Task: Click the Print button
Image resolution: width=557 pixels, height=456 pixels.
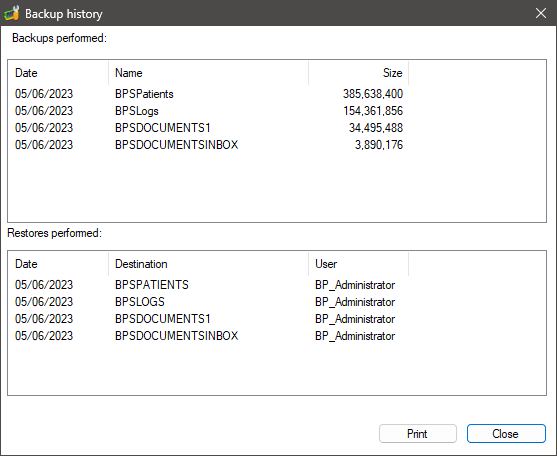Action: click(x=417, y=433)
